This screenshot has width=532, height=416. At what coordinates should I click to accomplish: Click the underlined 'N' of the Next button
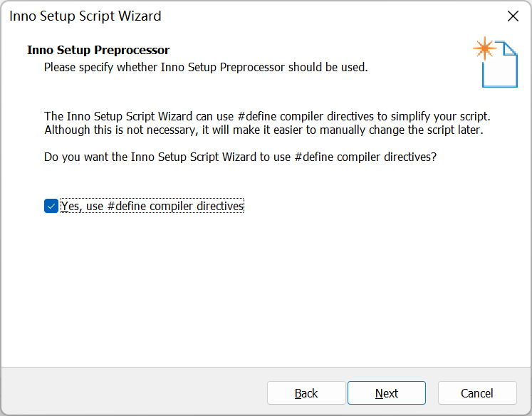pyautogui.click(x=379, y=393)
